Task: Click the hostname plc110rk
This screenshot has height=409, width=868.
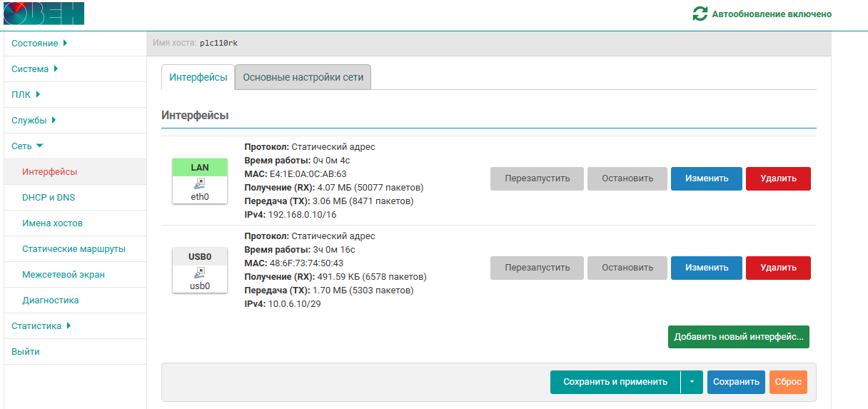Action: tap(219, 43)
